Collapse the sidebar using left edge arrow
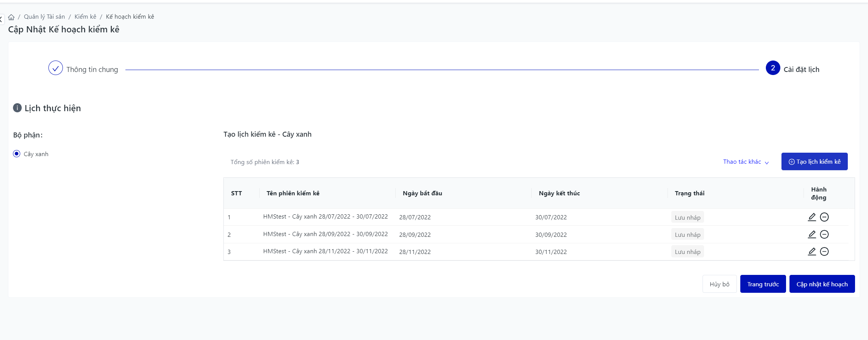The image size is (868, 340). pyautogui.click(x=2, y=19)
